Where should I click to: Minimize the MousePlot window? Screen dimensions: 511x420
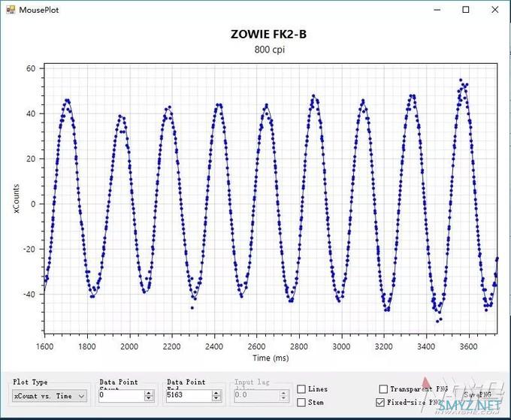click(437, 10)
